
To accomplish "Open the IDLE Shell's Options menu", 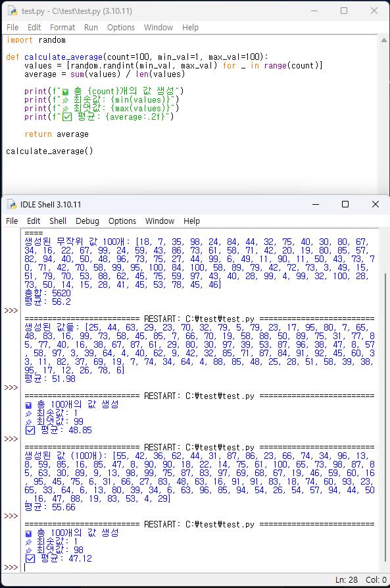I will 122,221.
